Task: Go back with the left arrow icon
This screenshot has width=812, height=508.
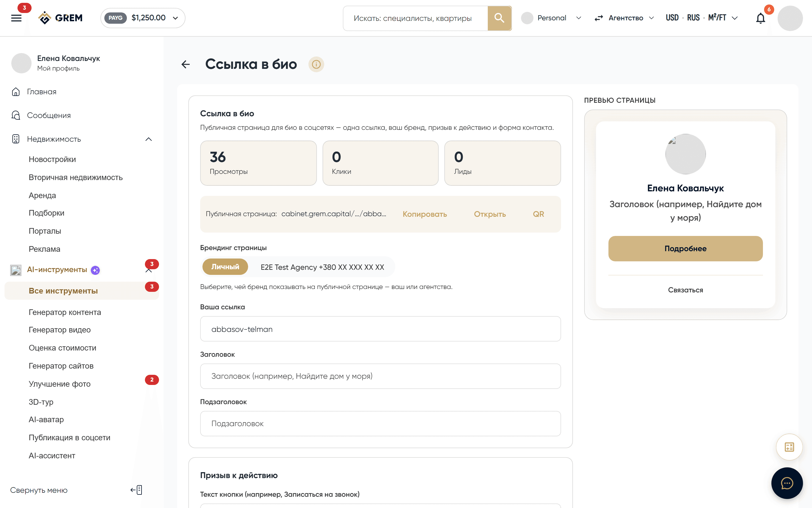Action: [186, 64]
